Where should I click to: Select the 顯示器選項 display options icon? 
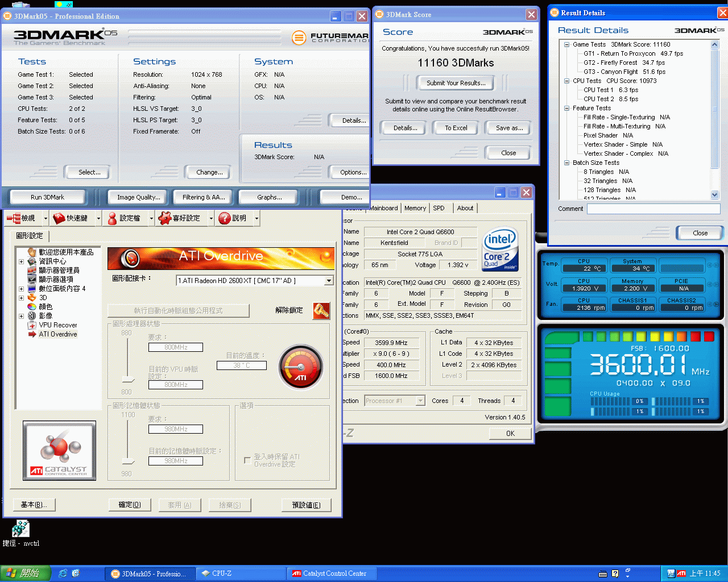(32, 280)
